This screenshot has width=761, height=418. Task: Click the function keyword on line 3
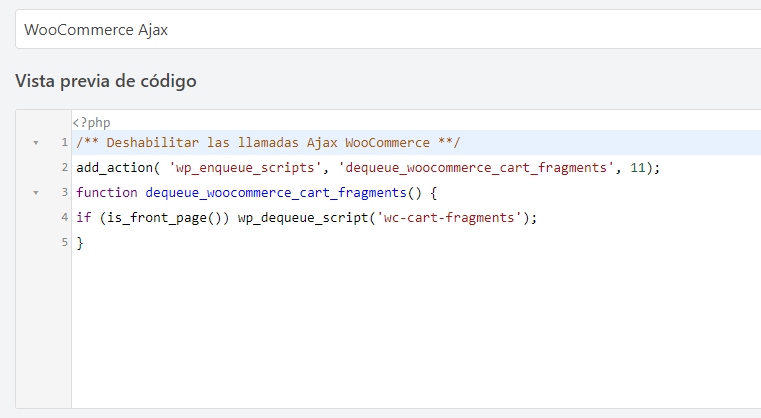(107, 193)
